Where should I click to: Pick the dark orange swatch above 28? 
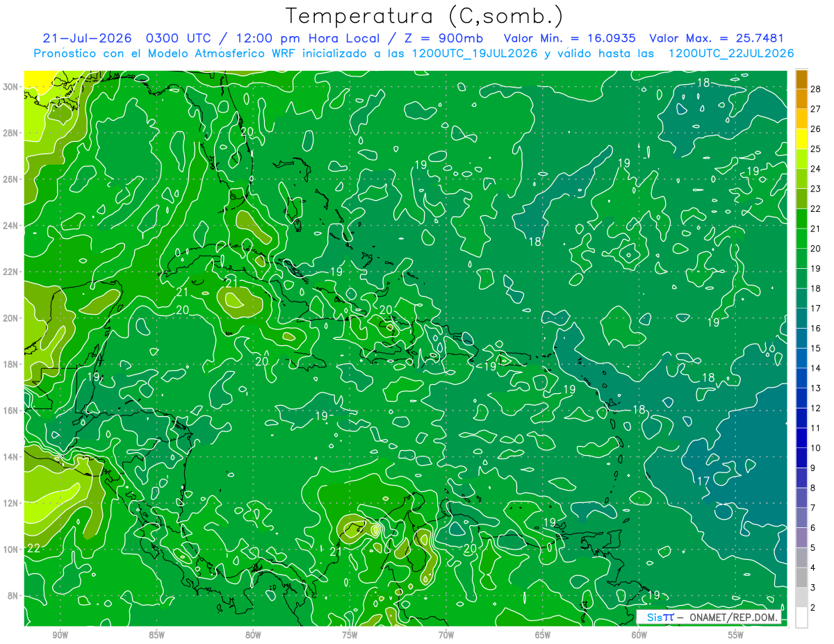pyautogui.click(x=801, y=79)
